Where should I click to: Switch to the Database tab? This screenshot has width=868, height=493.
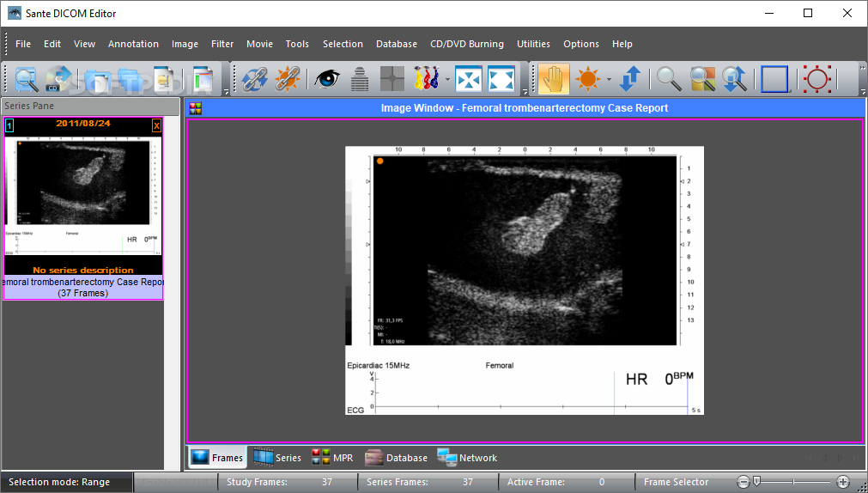click(396, 458)
